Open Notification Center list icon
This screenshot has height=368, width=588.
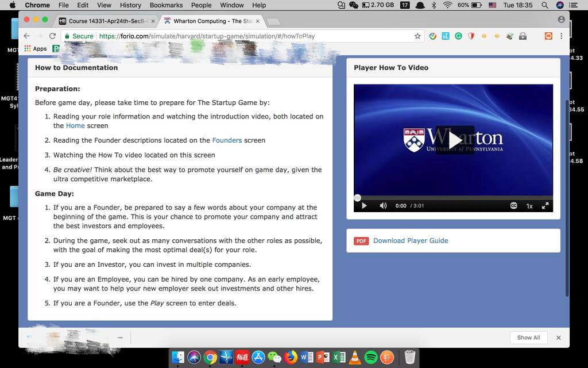[x=574, y=5]
